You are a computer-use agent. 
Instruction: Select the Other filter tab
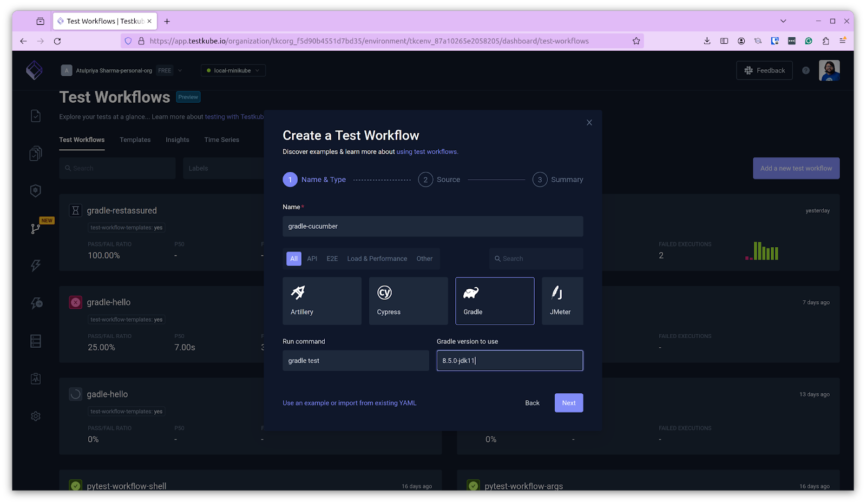click(424, 258)
